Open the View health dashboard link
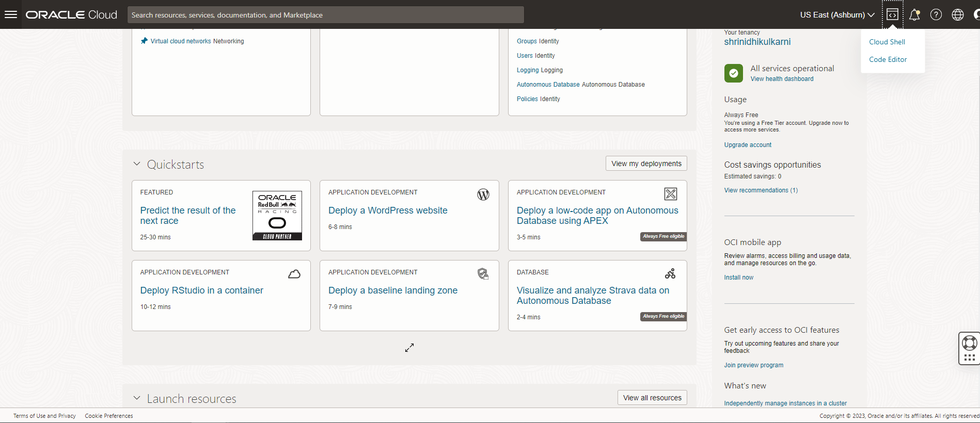 782,79
